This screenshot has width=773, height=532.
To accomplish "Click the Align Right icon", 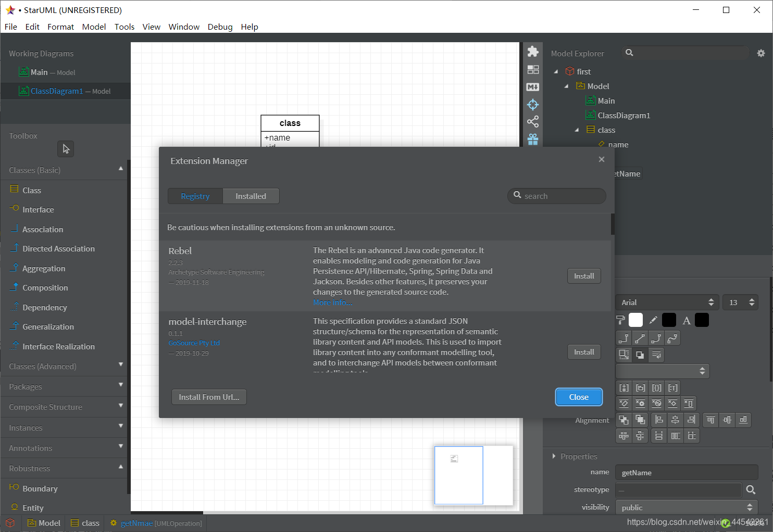I will coord(691,420).
